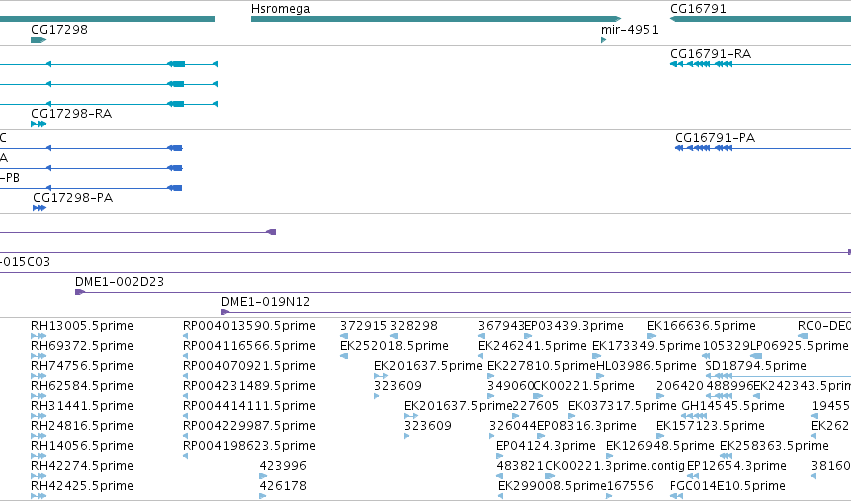Viewport: 851px width, 501px height.
Task: Select the mir-4951 gene arrow glyph
Action: point(604,40)
